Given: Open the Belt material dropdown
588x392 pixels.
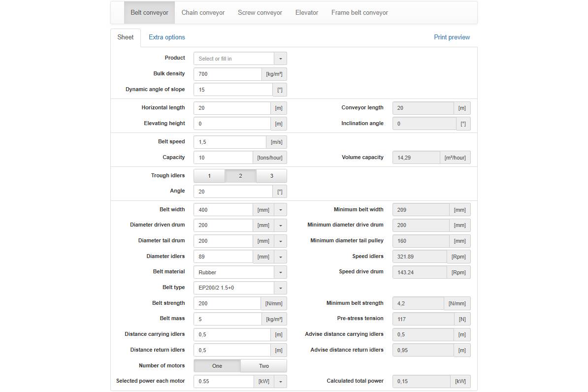Looking at the screenshot, I should [x=280, y=272].
